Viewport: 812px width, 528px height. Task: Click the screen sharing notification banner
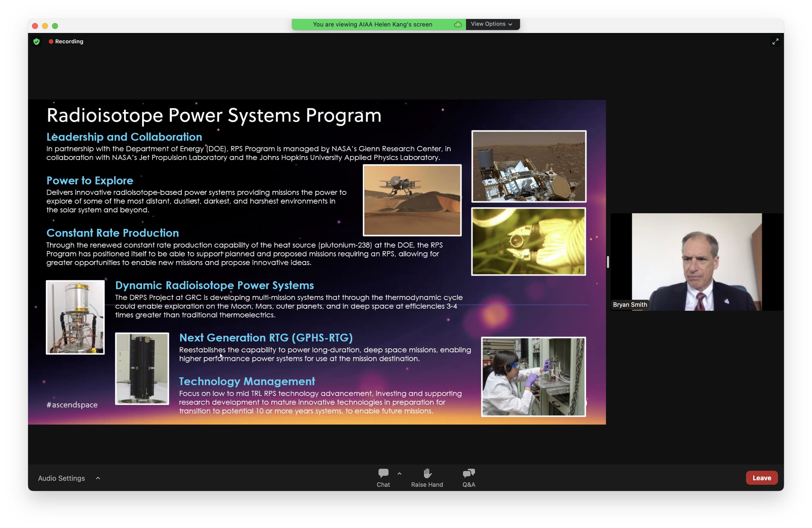pyautogui.click(x=372, y=24)
